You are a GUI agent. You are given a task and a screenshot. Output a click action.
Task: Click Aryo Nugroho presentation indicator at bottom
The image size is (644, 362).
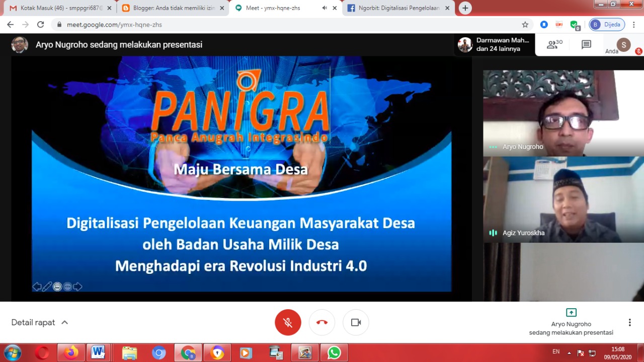click(x=571, y=322)
